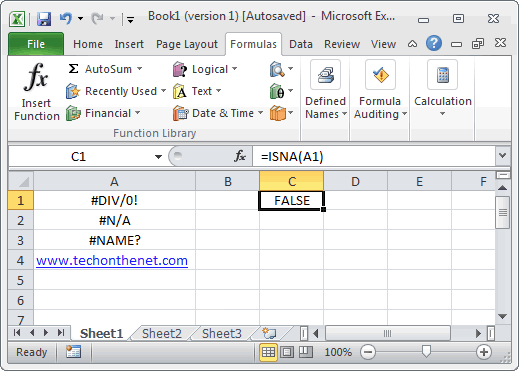Viewport: 519px width, 371px height.
Task: Click the AutoSum sigma icon
Action: point(73,69)
